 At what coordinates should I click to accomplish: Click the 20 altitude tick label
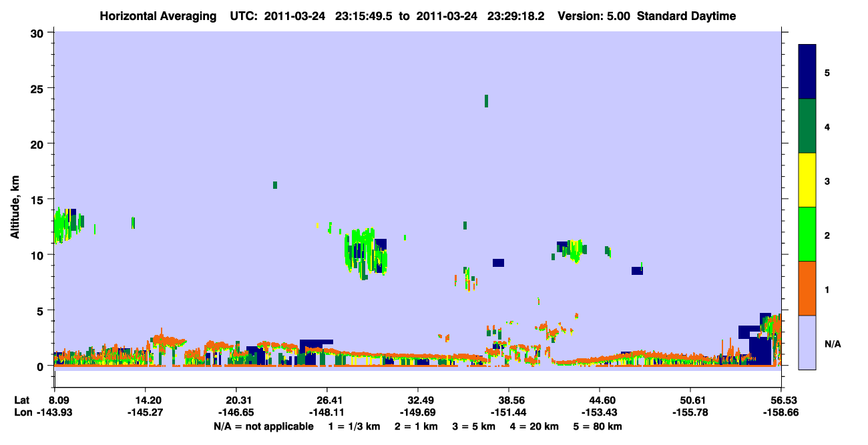[x=38, y=143]
